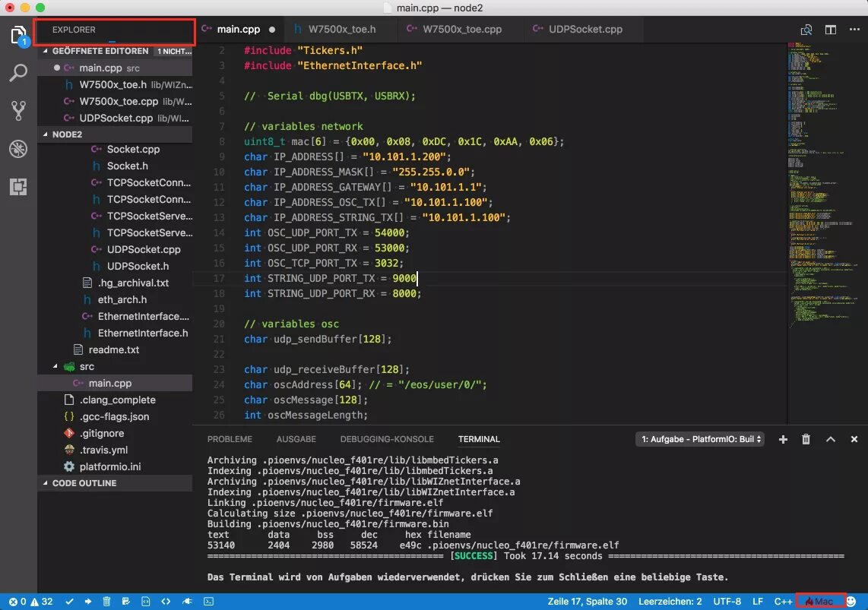Split the editor with the split icon
The width and height of the screenshot is (868, 610).
coord(830,30)
